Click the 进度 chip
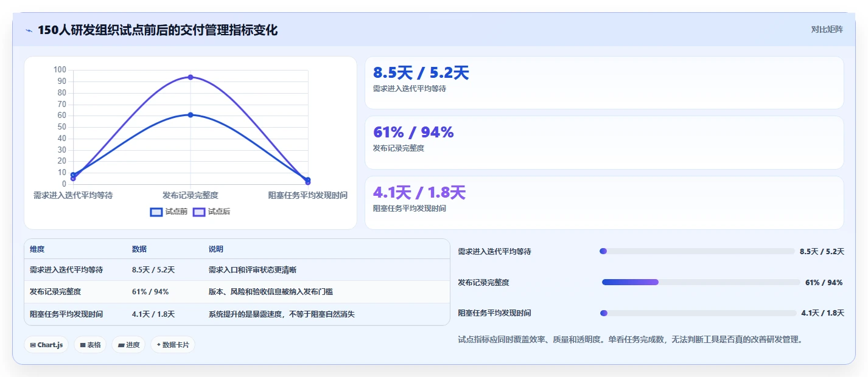868x377 pixels. [x=128, y=345]
